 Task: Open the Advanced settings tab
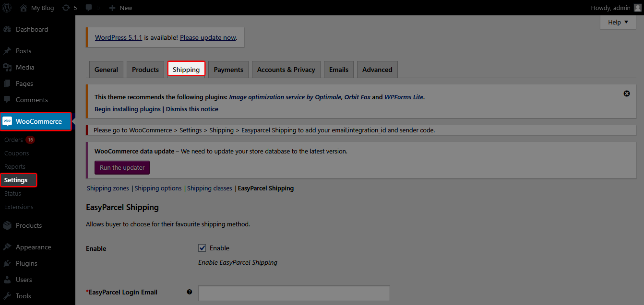pyautogui.click(x=377, y=70)
